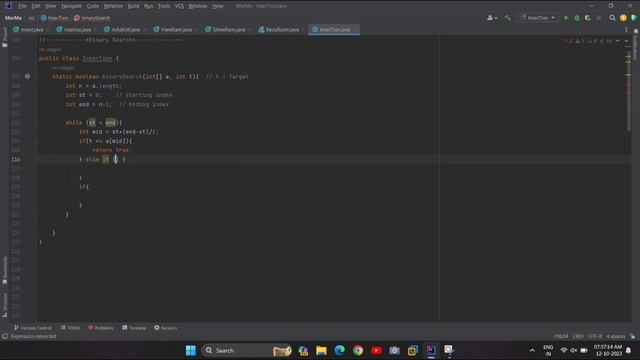Open the Problems tool window
The height and width of the screenshot is (360, 640).
(101, 328)
